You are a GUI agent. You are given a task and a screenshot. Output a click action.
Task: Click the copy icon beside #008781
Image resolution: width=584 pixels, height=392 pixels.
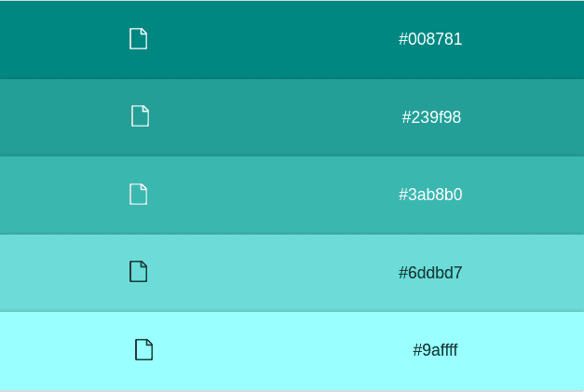click(x=138, y=39)
